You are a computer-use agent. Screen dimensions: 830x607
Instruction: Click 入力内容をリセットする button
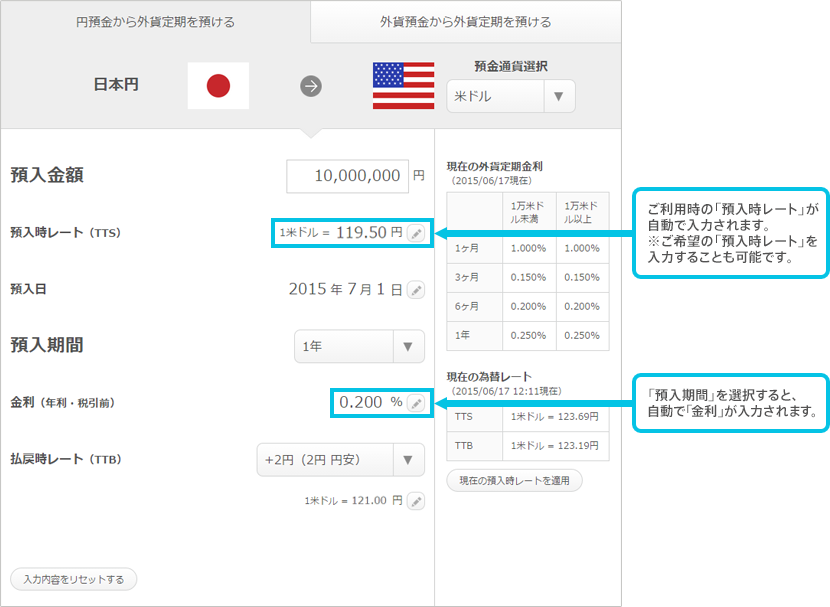[x=74, y=579]
